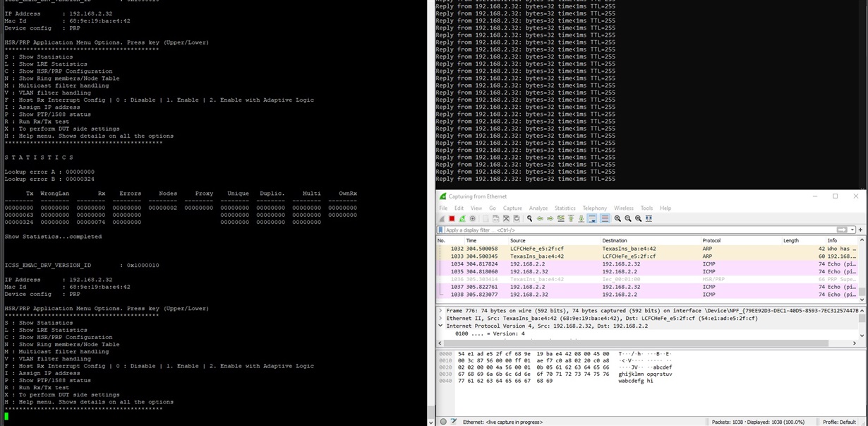Select packet 1035 ICMP row
Viewport: 868px width, 426px height.
647,271
